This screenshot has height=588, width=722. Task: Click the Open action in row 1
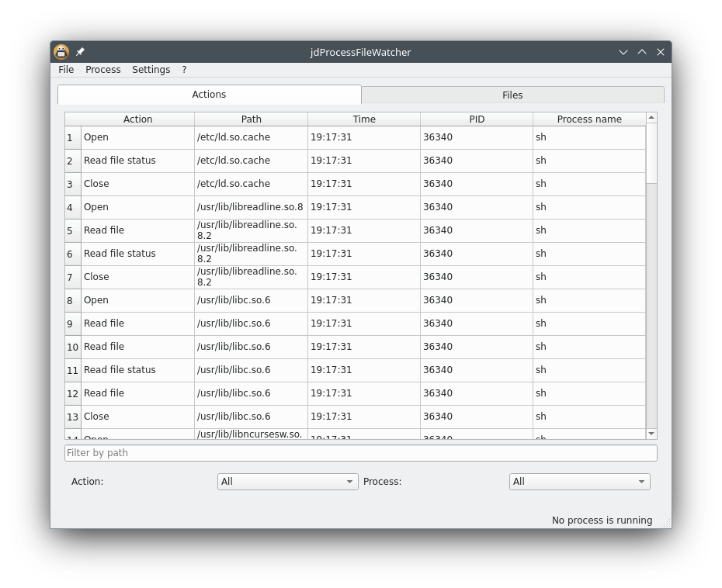137,137
